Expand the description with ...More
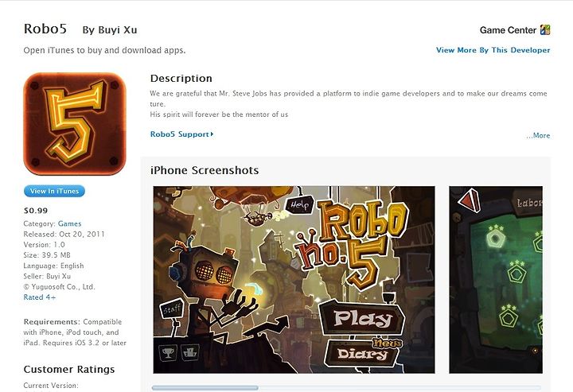573x392 pixels. click(x=538, y=135)
